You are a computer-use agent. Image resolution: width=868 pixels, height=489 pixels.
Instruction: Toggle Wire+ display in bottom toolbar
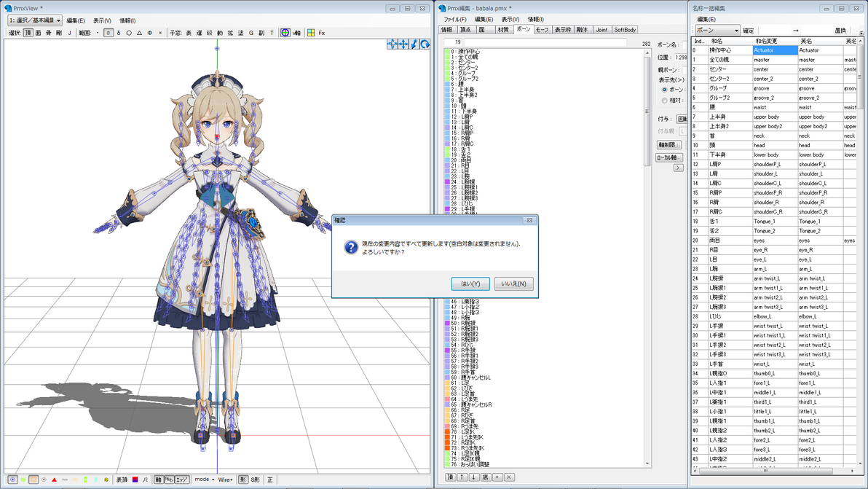coord(225,480)
